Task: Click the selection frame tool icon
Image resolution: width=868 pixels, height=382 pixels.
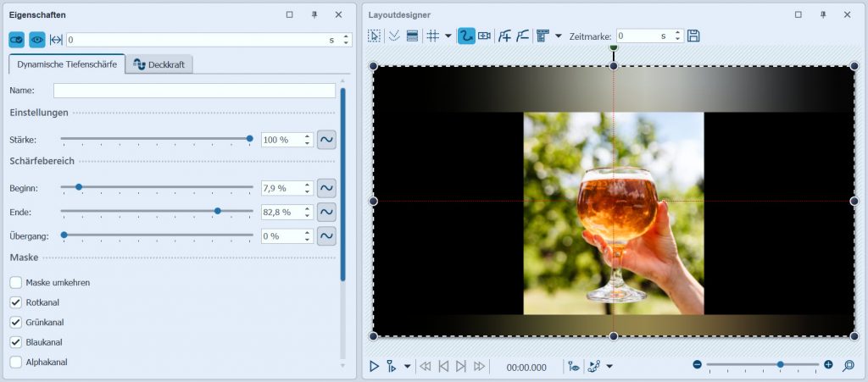Action: (x=374, y=36)
